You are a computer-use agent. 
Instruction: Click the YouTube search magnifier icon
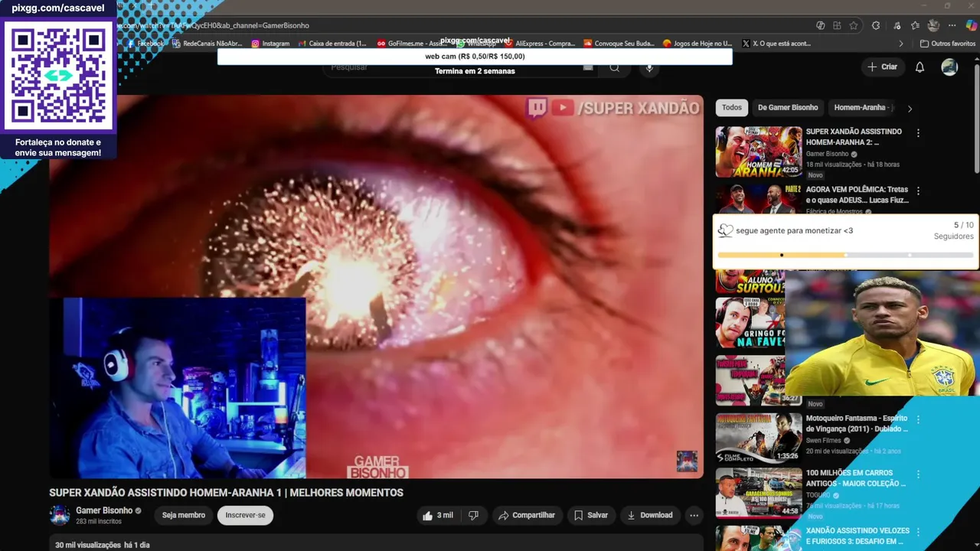tap(615, 67)
